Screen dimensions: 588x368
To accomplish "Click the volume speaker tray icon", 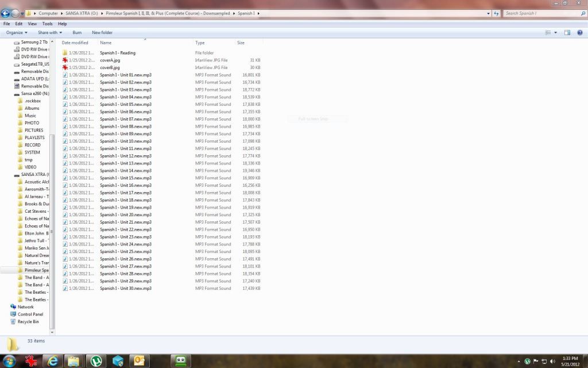I will (x=552, y=361).
